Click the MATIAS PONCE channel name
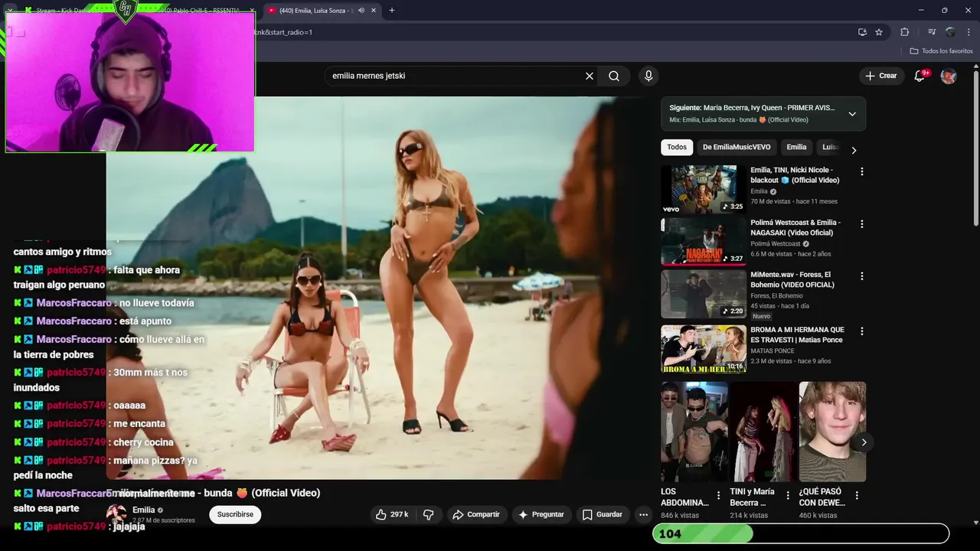 pyautogui.click(x=773, y=350)
